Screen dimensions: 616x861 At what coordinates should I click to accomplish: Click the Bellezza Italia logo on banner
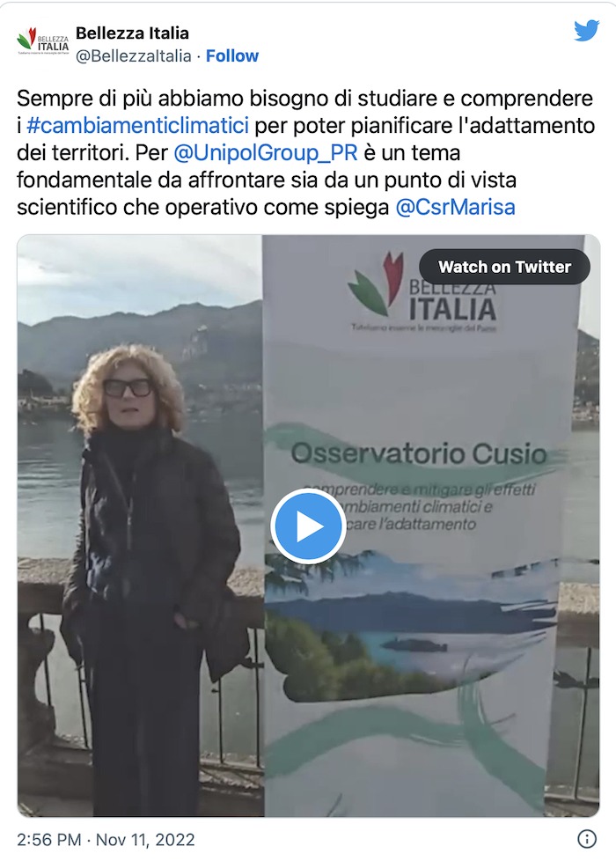tap(422, 291)
